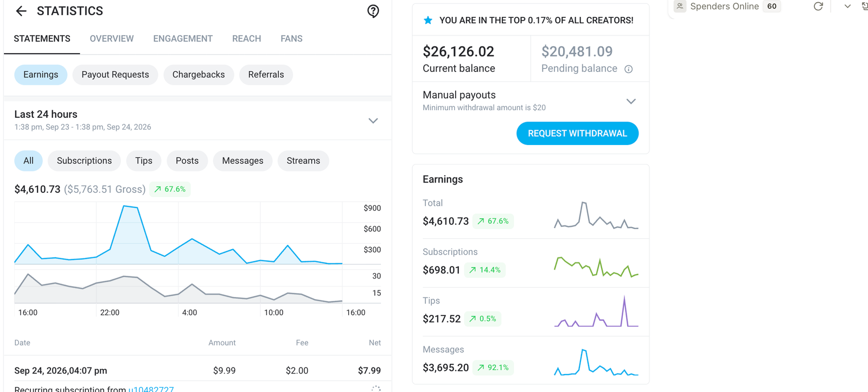Click the Pending balance info icon
868x392 pixels.
tap(629, 69)
